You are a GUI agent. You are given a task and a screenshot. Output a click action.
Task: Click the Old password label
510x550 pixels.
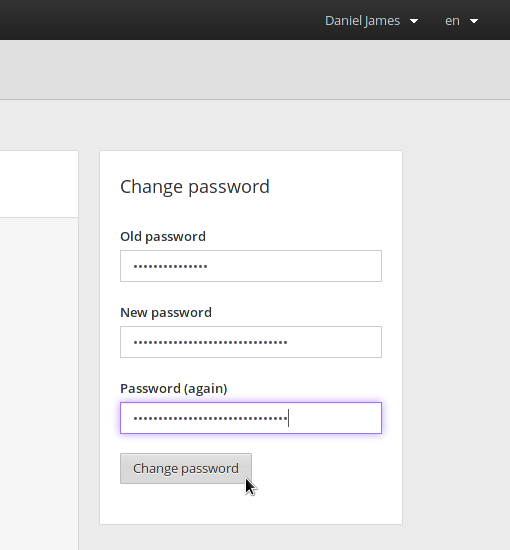(163, 237)
